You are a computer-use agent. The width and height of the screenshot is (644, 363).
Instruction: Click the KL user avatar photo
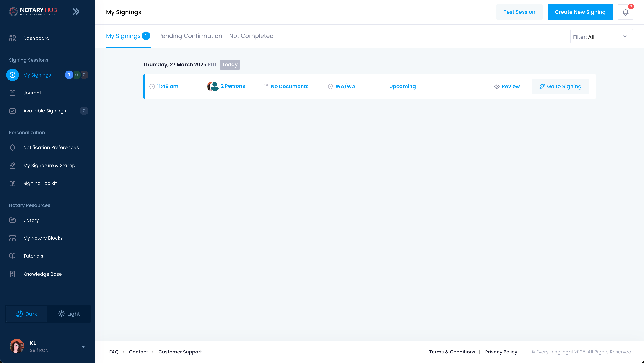(17, 346)
